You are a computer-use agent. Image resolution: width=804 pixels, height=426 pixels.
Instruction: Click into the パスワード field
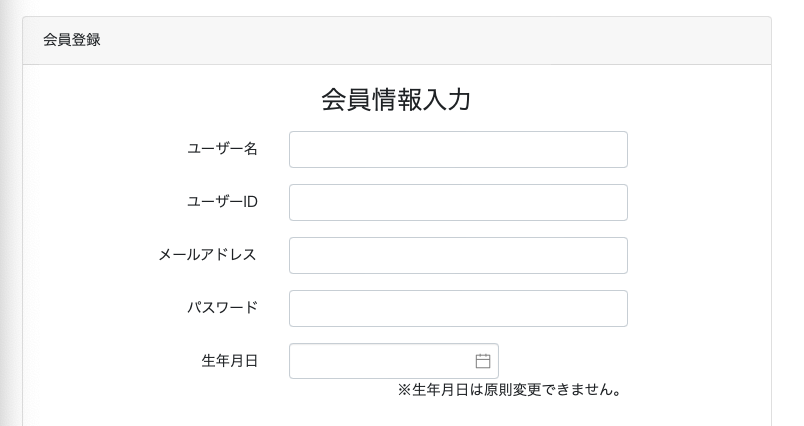pyautogui.click(x=458, y=308)
